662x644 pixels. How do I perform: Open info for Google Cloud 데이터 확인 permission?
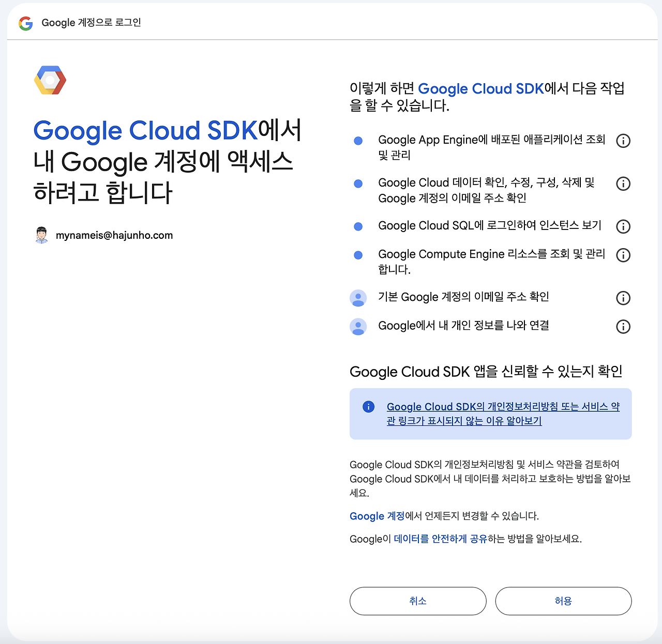623,183
